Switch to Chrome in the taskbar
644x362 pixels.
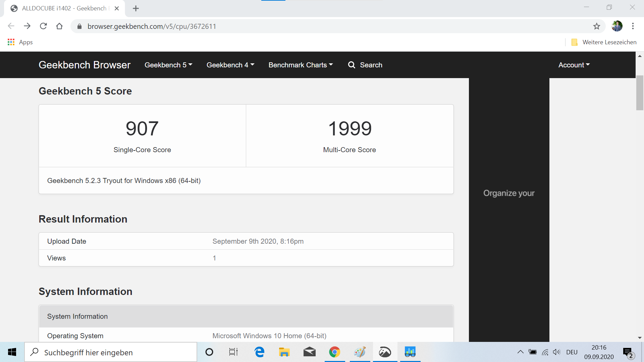tap(334, 352)
